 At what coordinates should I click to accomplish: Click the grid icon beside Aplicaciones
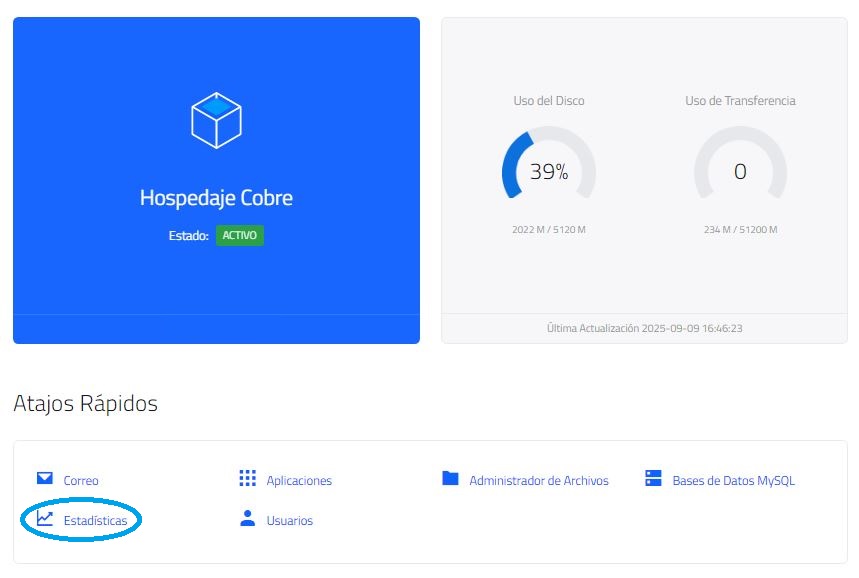click(248, 479)
